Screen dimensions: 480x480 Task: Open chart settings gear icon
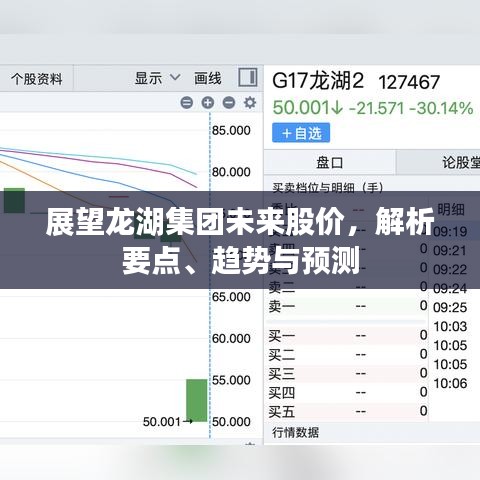[x=250, y=103]
